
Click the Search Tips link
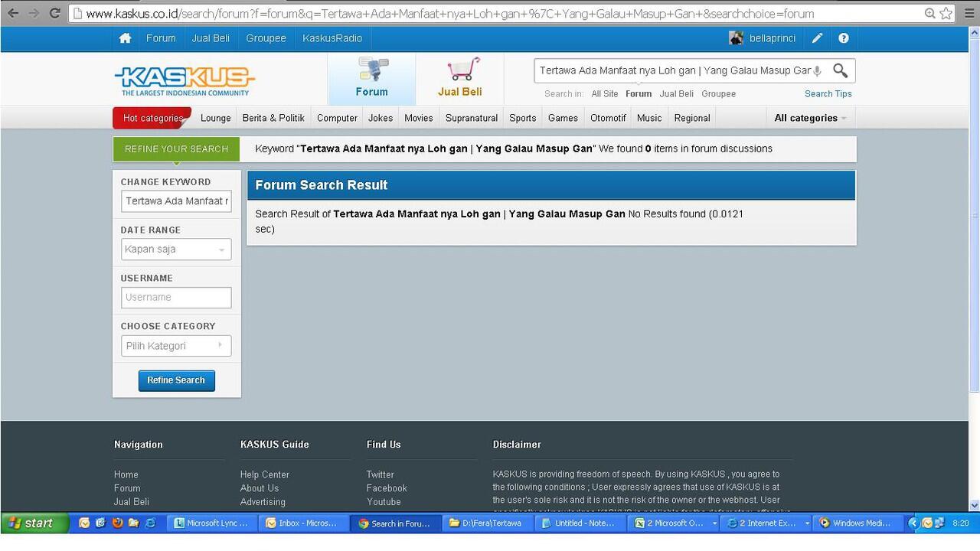[x=828, y=94]
